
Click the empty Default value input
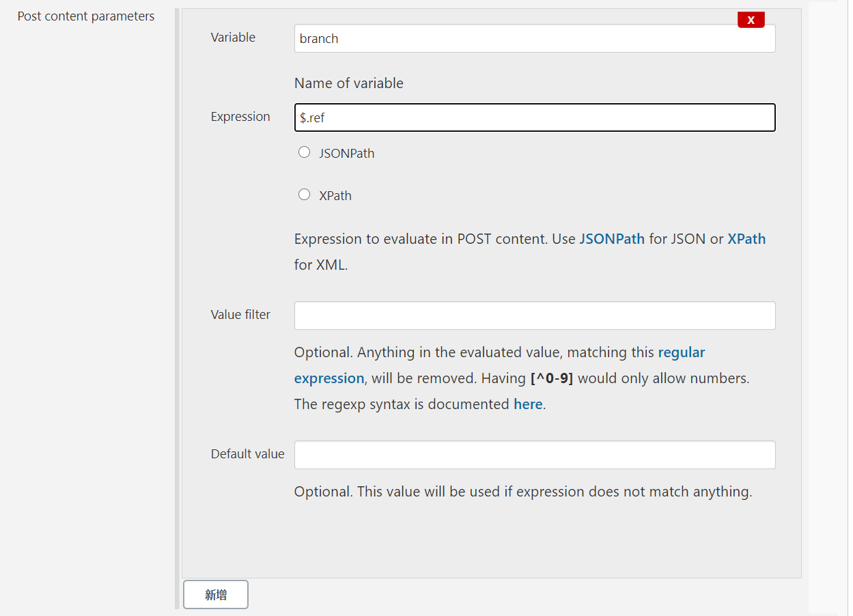click(x=534, y=455)
